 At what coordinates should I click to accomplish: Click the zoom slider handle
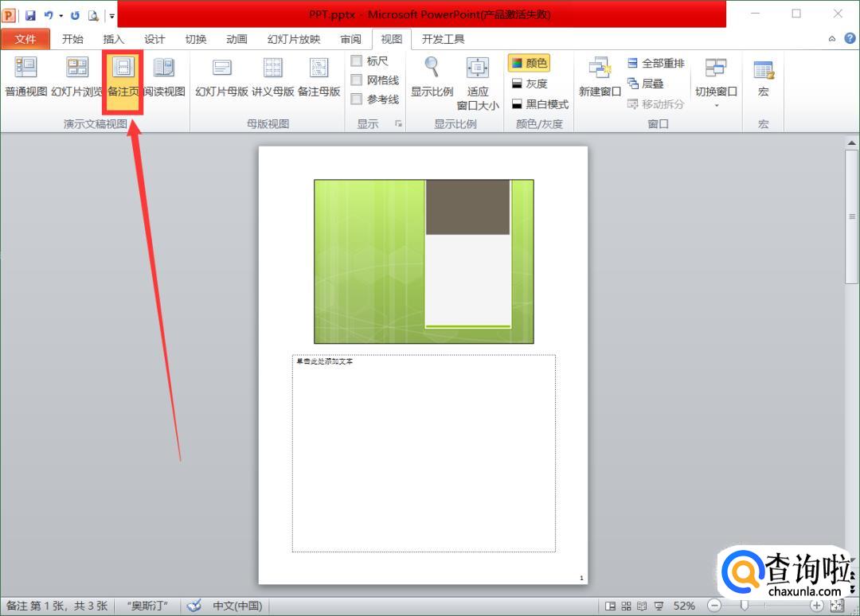pyautogui.click(x=745, y=606)
